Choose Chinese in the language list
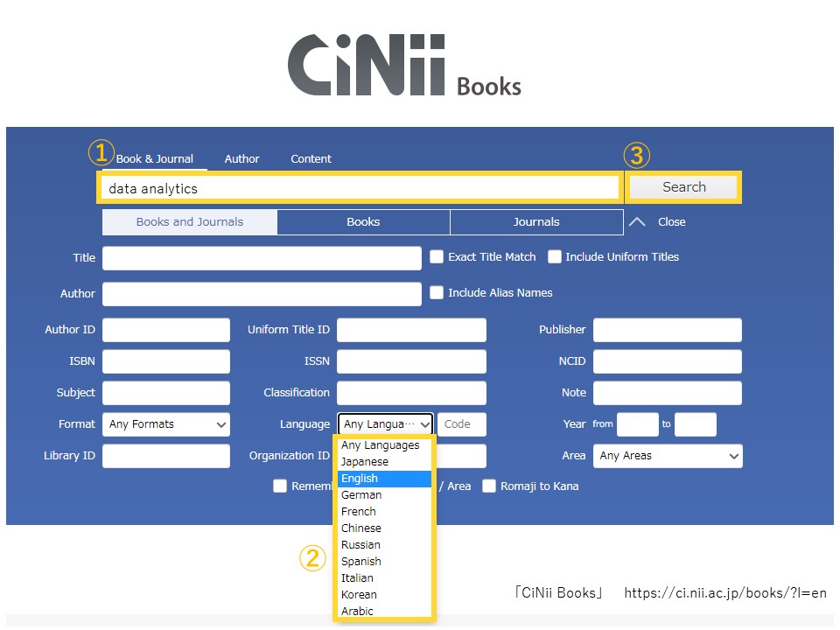 [384, 528]
